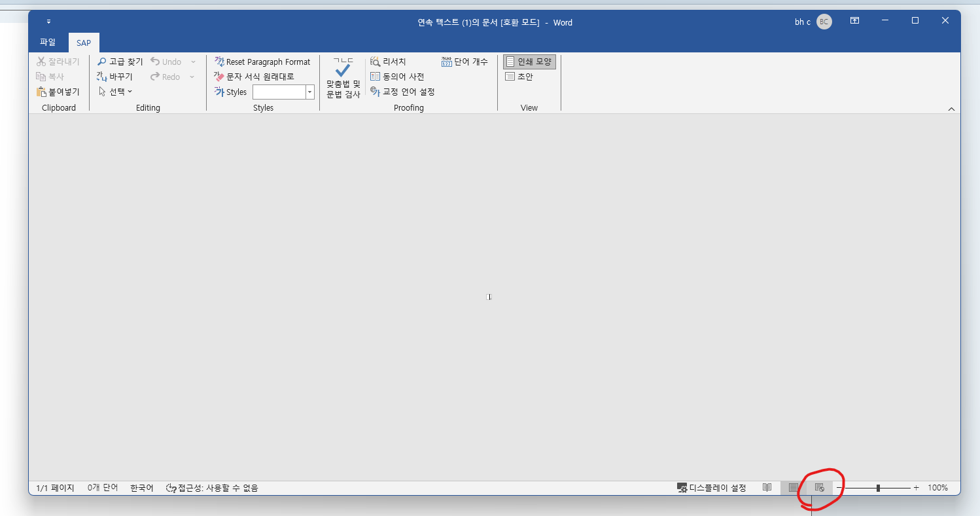Image resolution: width=980 pixels, height=516 pixels.
Task: Open the 리서치 research pane
Action: click(388, 62)
